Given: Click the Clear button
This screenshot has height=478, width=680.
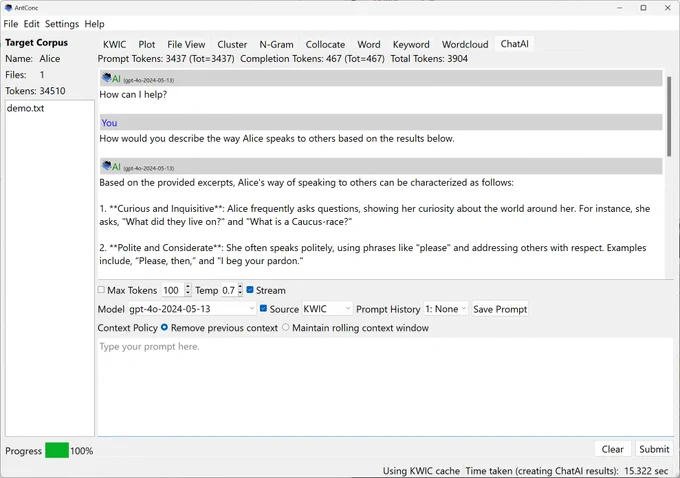Looking at the screenshot, I should 612,449.
